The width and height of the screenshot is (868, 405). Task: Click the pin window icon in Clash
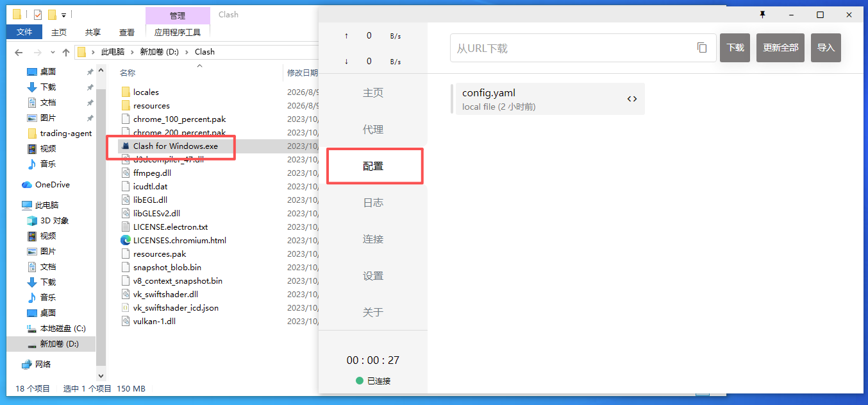(762, 14)
